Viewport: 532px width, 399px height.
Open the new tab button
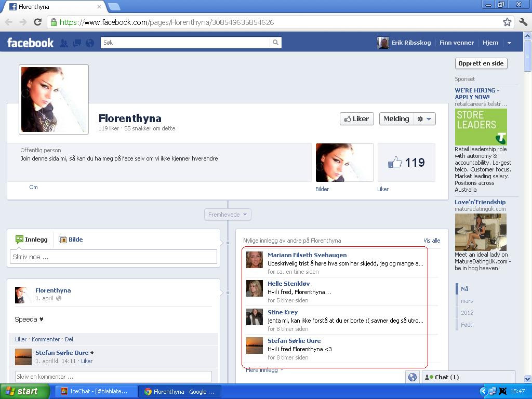pyautogui.click(x=114, y=6)
